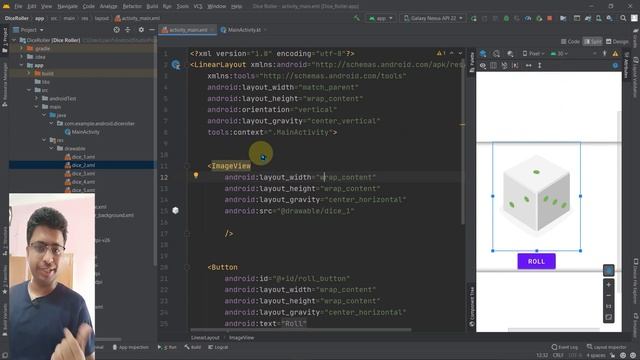Open the Navigate menu

point(67,7)
